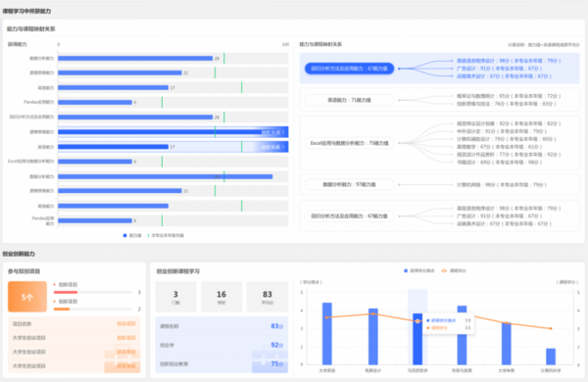
Task: Click the 回归分析方法及应用能力 bar in the bar chart
Action: coord(135,117)
